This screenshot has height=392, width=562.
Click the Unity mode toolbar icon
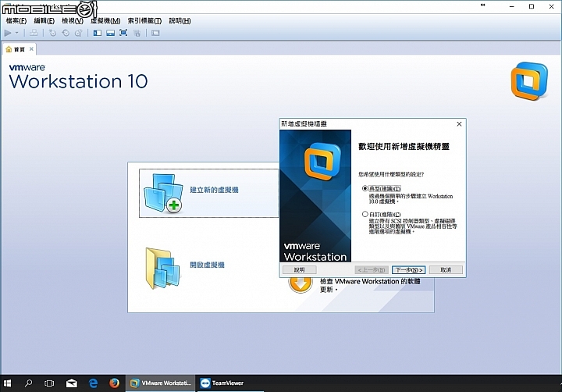click(137, 33)
